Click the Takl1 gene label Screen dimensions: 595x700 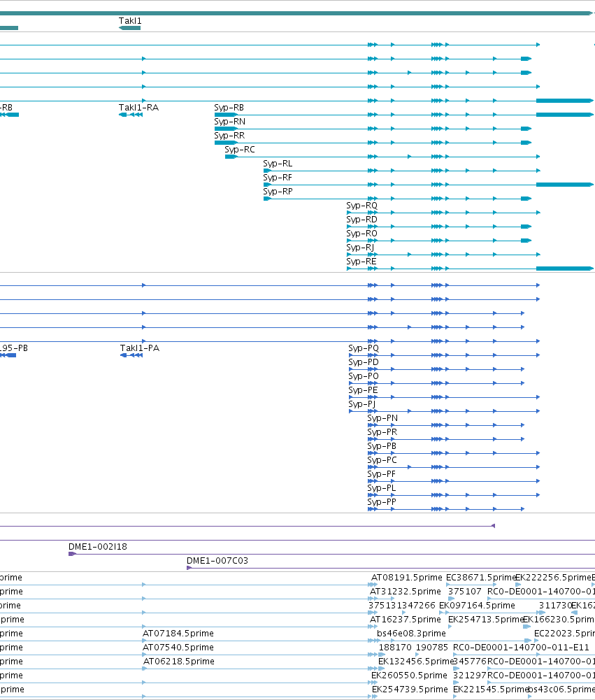pos(130,20)
